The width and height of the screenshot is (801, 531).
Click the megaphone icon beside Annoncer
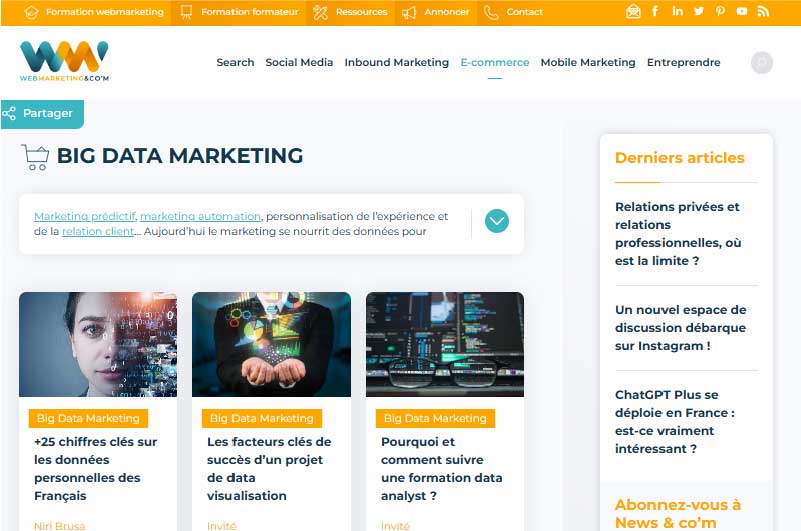tap(409, 12)
